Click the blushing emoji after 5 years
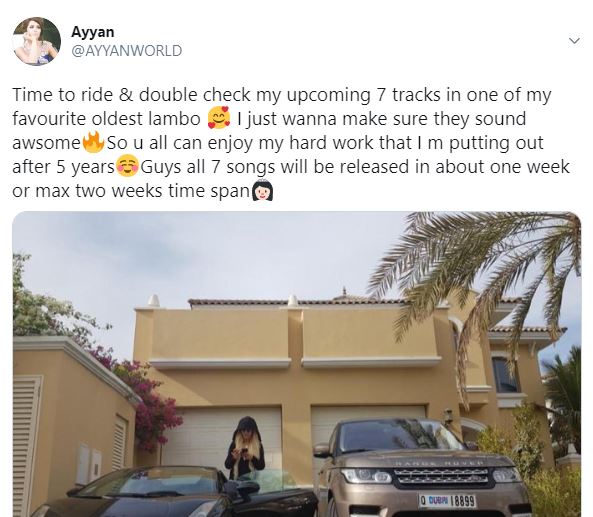This screenshot has width=593, height=517. [x=127, y=166]
